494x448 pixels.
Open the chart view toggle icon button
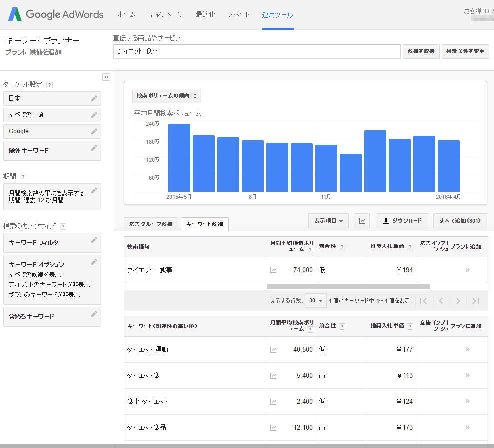click(x=362, y=221)
